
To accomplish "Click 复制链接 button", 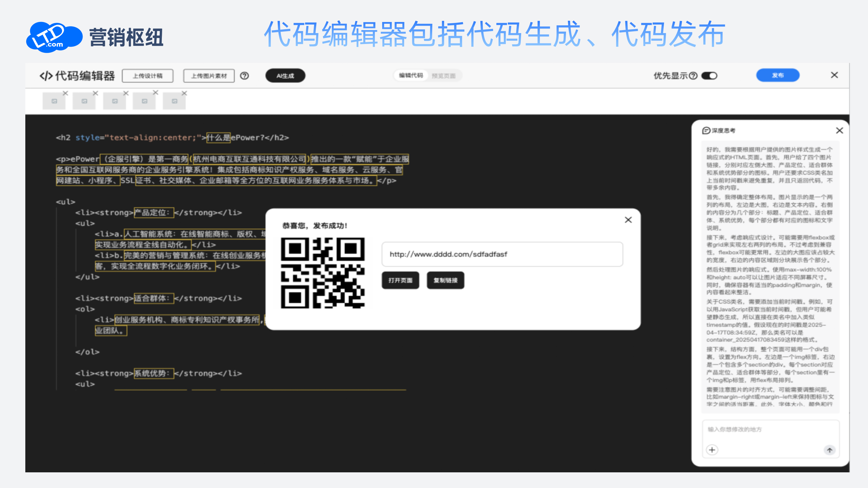I will click(445, 280).
